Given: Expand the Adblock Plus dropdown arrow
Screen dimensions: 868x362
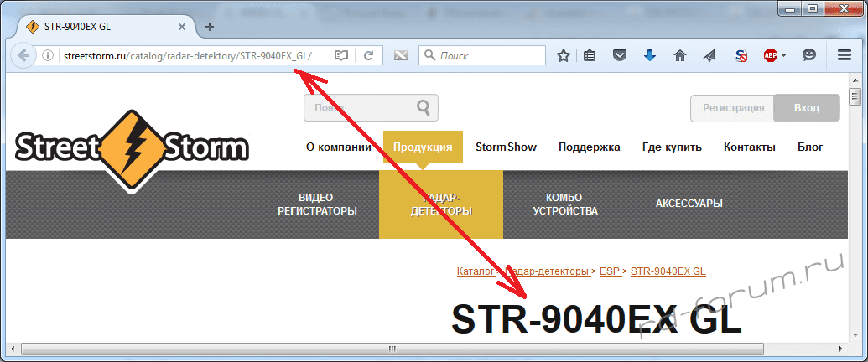Looking at the screenshot, I should [783, 55].
